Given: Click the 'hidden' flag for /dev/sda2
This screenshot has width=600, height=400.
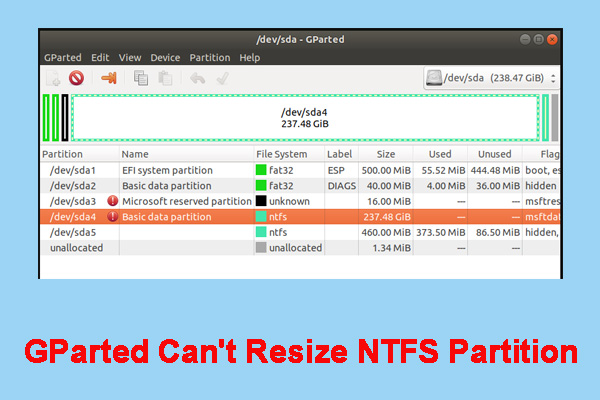Looking at the screenshot, I should [541, 186].
